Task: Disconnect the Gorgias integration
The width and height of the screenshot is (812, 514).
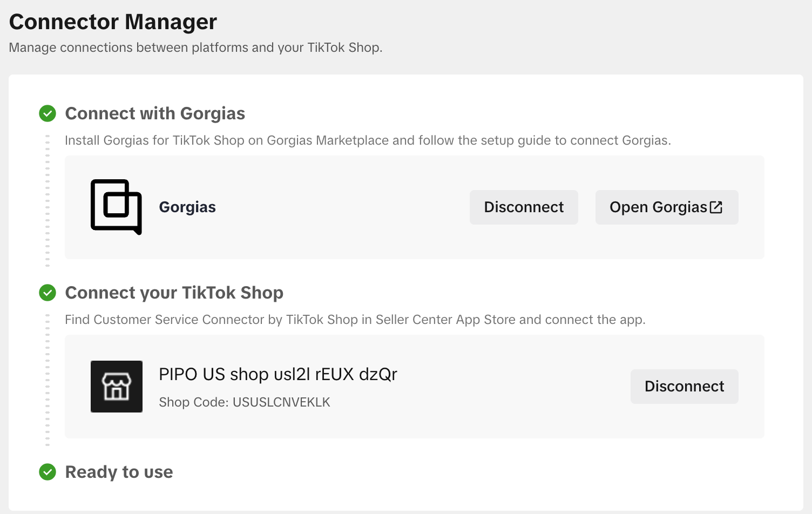Action: (x=524, y=207)
